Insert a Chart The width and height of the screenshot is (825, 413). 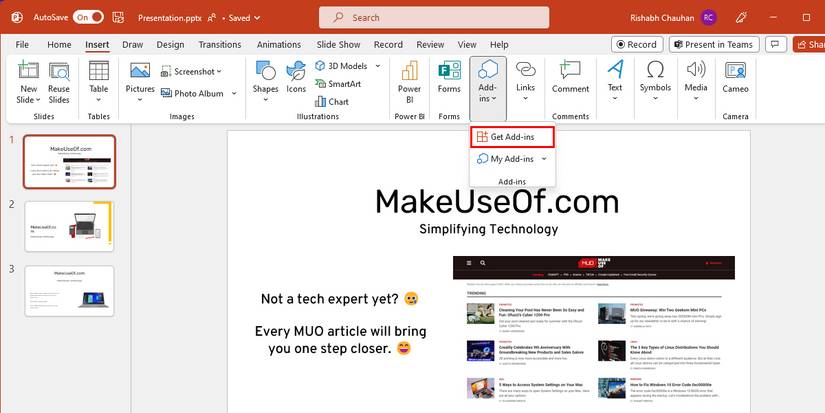click(x=331, y=102)
